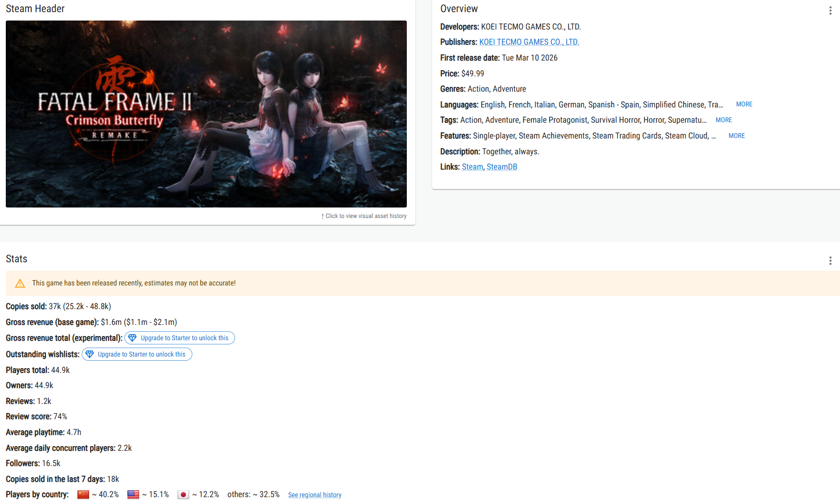Viewport: 840px width, 504px height.
Task: Upgrade to Starter for Outstanding wishlists
Action: point(137,354)
